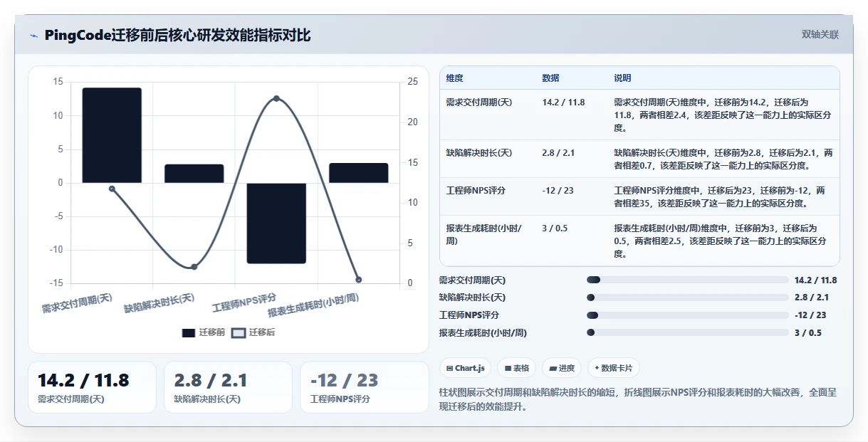Toggle the 迁移后 legend swatch

(x=239, y=332)
